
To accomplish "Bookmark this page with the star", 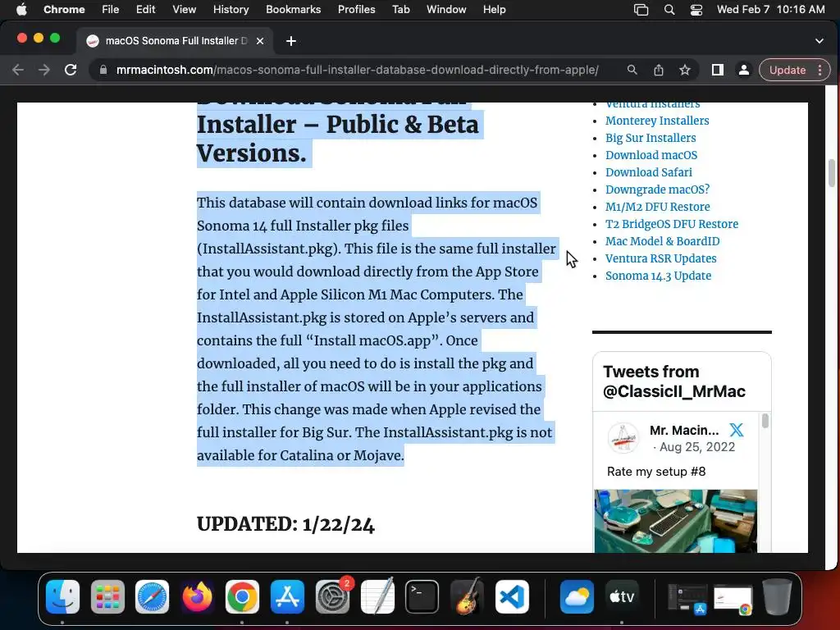I will (685, 71).
